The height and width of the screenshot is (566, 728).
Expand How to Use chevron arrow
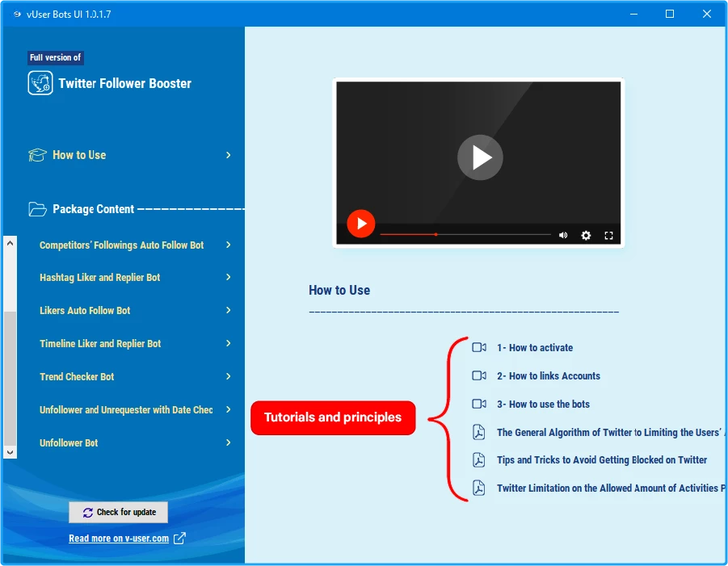tap(228, 155)
